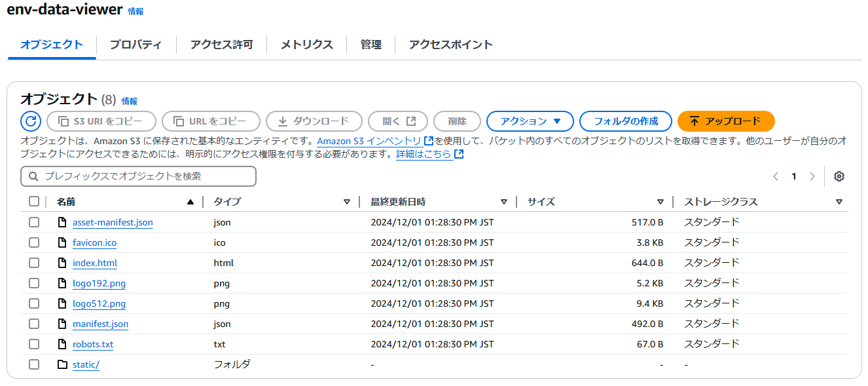The image size is (868, 386).
Task: Click the file icon beside index.html
Action: point(62,263)
